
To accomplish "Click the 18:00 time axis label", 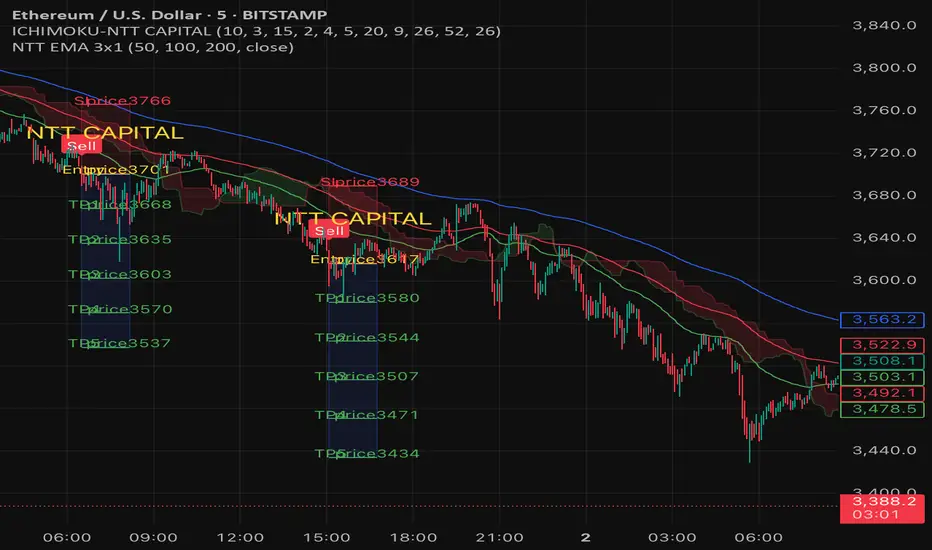I will [413, 538].
